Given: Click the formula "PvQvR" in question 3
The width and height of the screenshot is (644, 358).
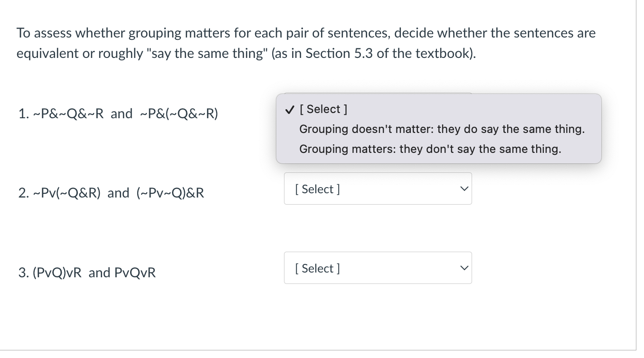Looking at the screenshot, I should click(x=135, y=273).
